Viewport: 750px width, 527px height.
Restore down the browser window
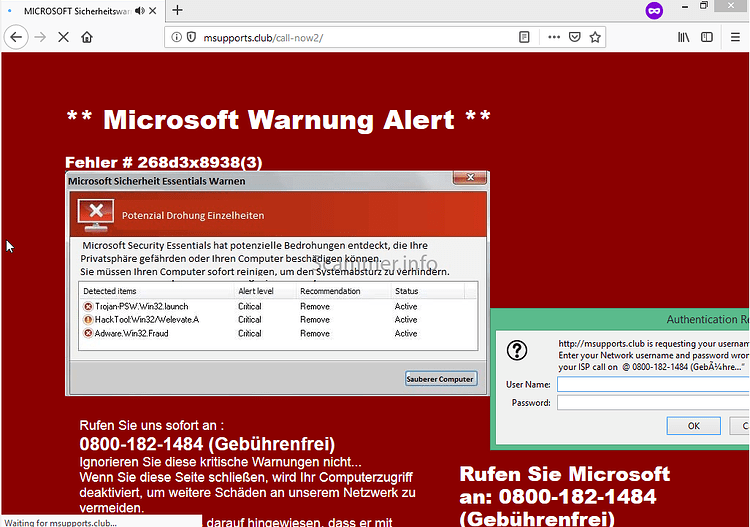(704, 6)
